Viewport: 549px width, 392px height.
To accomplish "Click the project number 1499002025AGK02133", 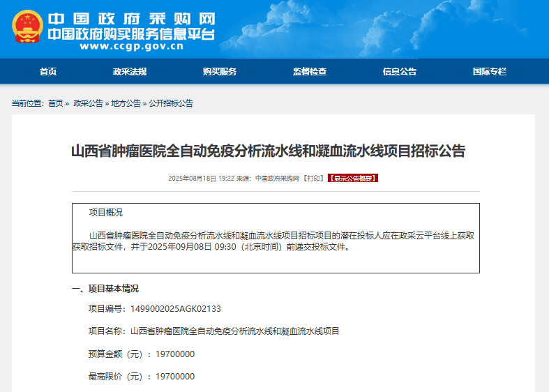I will tap(176, 309).
